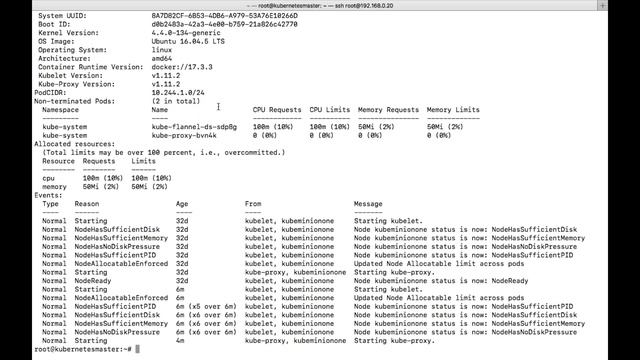The width and height of the screenshot is (640, 360).
Task: Open a new terminal tab with plus button
Action: coord(602,5)
